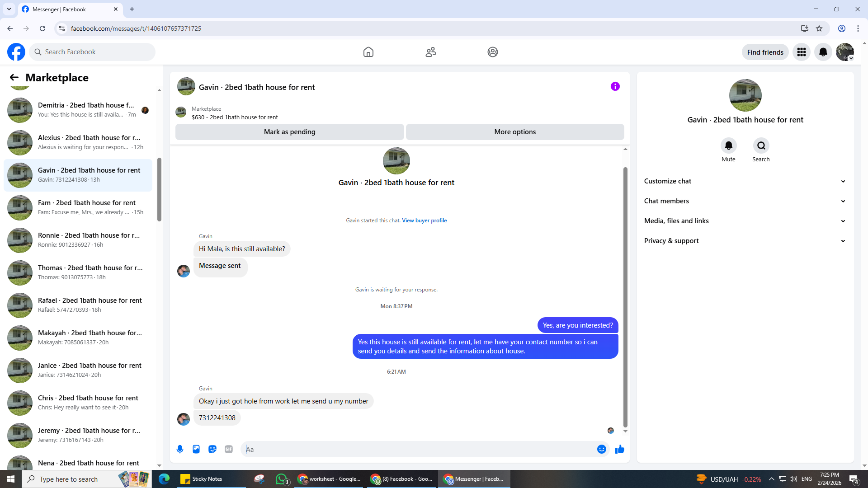Send a thumbs-up like
Screen dimensions: 868x488
[620, 449]
